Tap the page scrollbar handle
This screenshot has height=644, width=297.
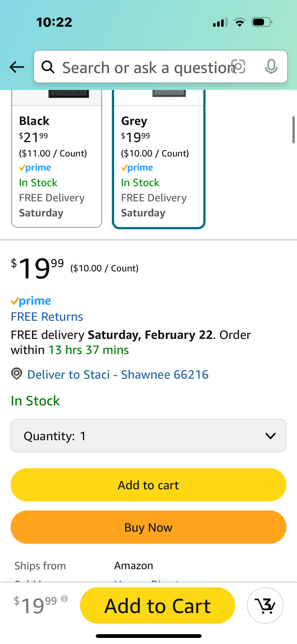[293, 130]
